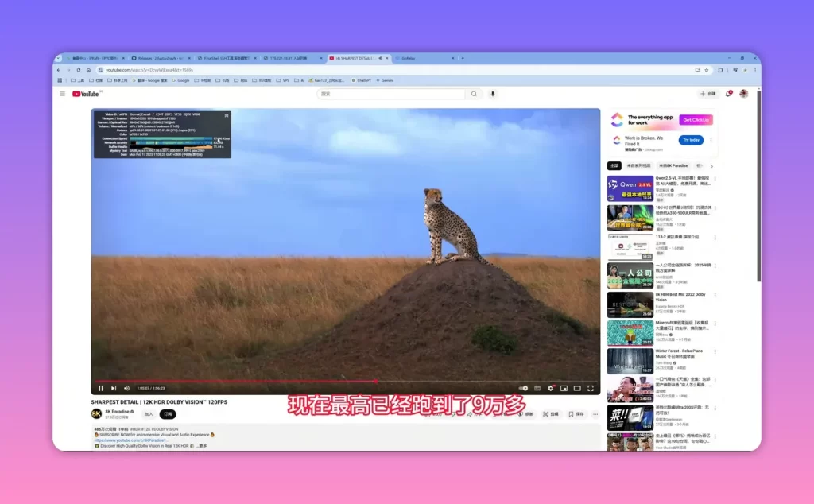Screen dimensions: 814x504
Task: Mute the video volume
Action: 126,388
